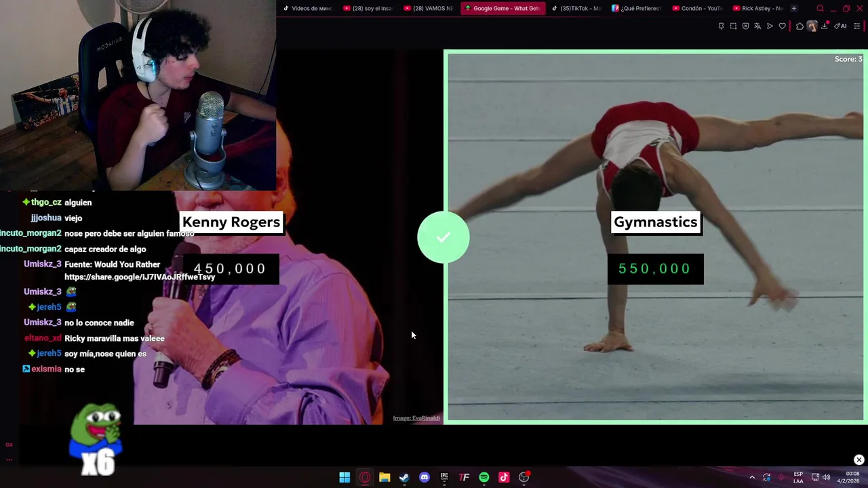The image size is (868, 488).
Task: Open the browser easy setup menu icon
Action: pos(857,26)
